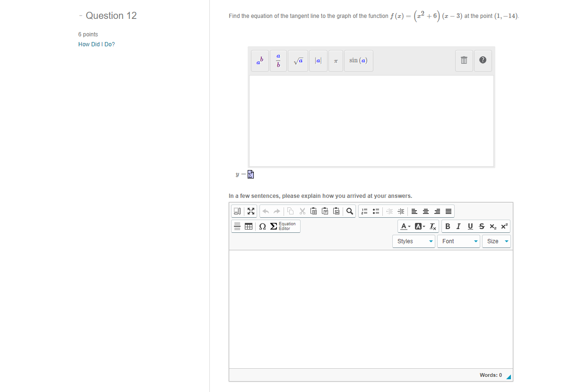Toggle italic formatting

(458, 226)
